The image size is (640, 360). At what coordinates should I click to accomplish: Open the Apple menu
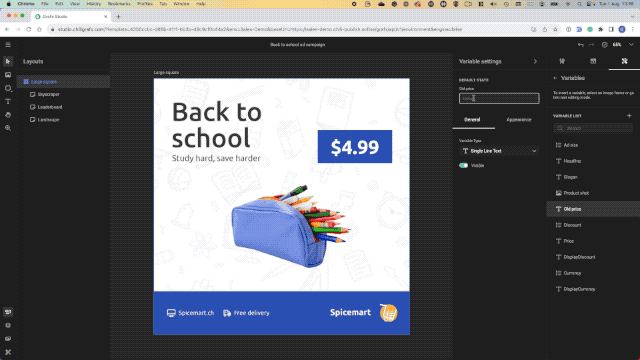pos(9,4)
